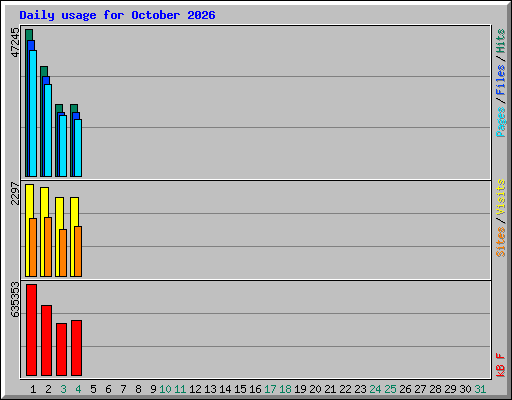Click green day label 31 on the x-axis
The width and height of the screenshot is (512, 400).
pos(480,389)
